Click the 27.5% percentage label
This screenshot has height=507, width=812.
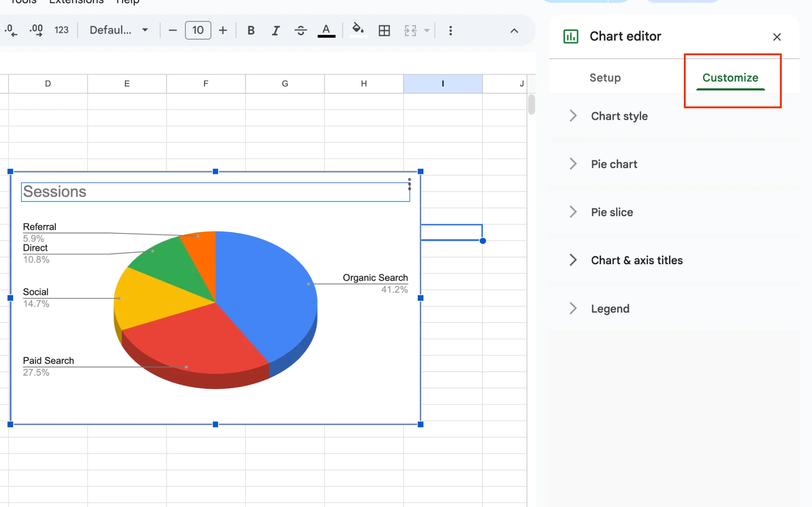[x=36, y=373]
